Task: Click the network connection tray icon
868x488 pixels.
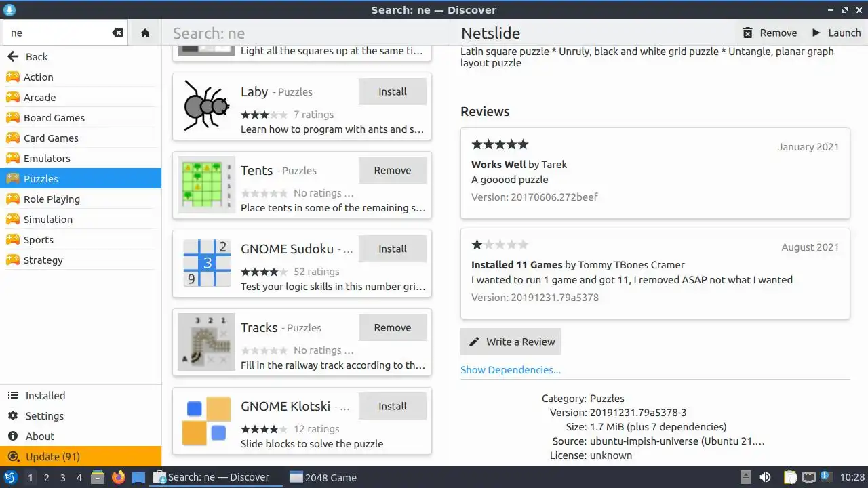Action: pyautogui.click(x=808, y=477)
